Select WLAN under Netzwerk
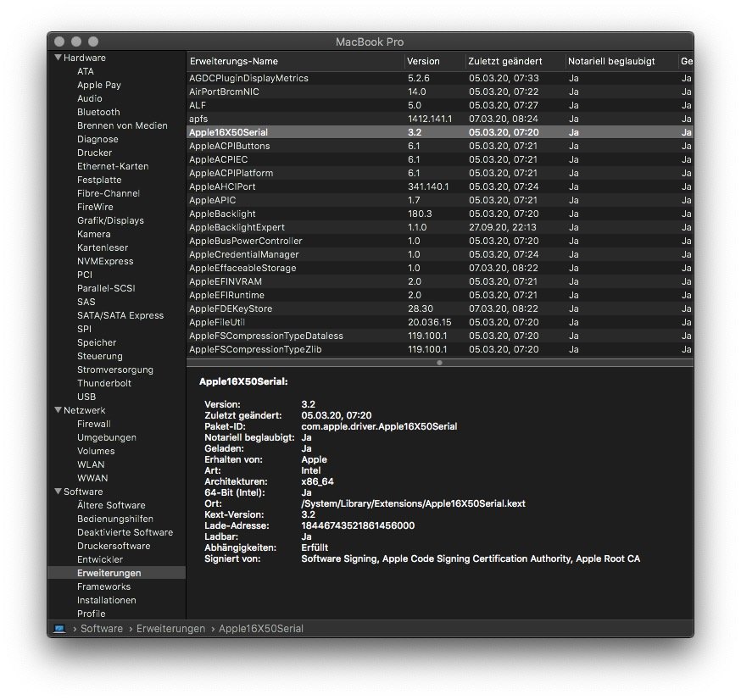 click(x=91, y=464)
